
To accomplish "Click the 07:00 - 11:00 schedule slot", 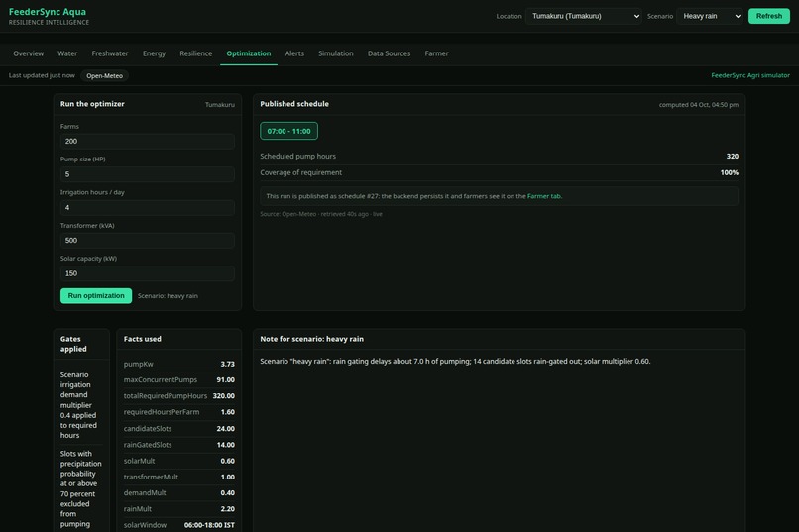I will click(x=288, y=131).
